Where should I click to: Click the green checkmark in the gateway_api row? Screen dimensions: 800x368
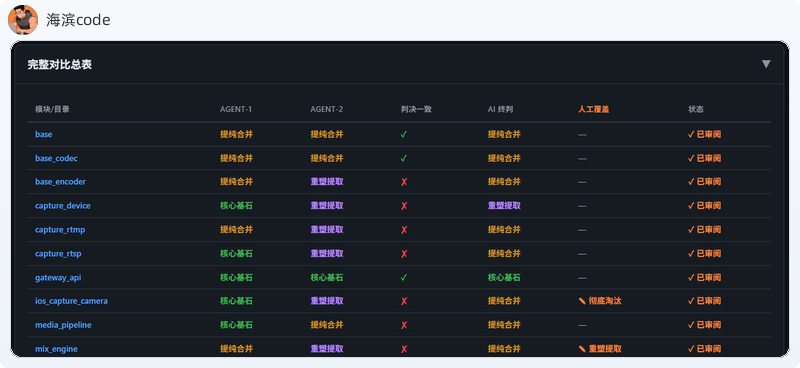coord(404,278)
